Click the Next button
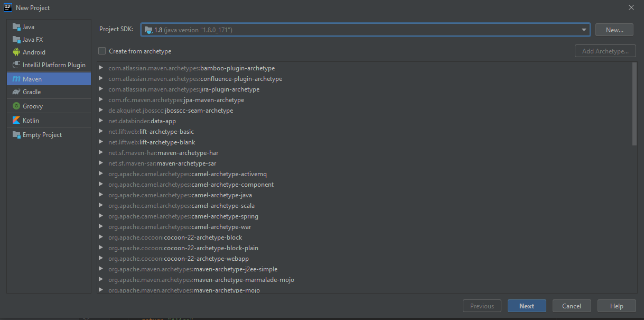644x320 pixels. [x=527, y=306]
